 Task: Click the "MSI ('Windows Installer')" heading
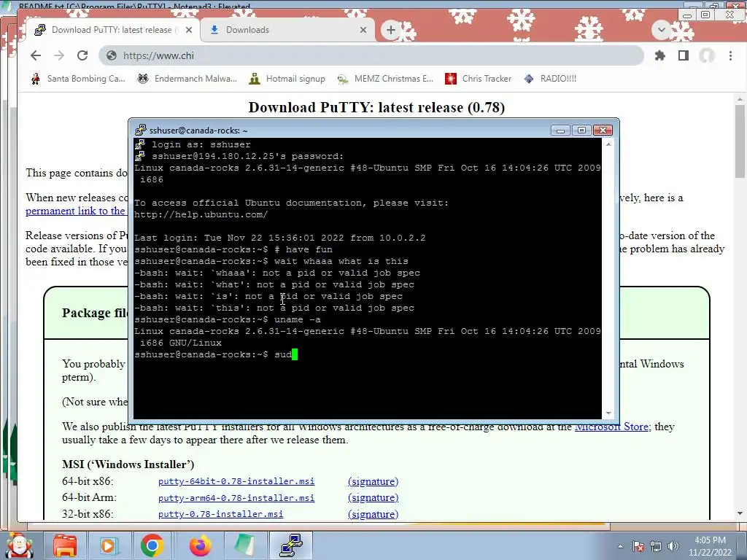pyautogui.click(x=128, y=464)
